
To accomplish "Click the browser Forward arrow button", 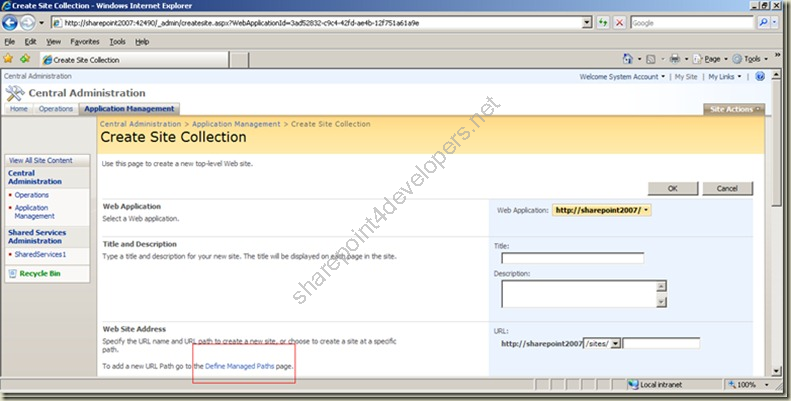I will (x=27, y=23).
